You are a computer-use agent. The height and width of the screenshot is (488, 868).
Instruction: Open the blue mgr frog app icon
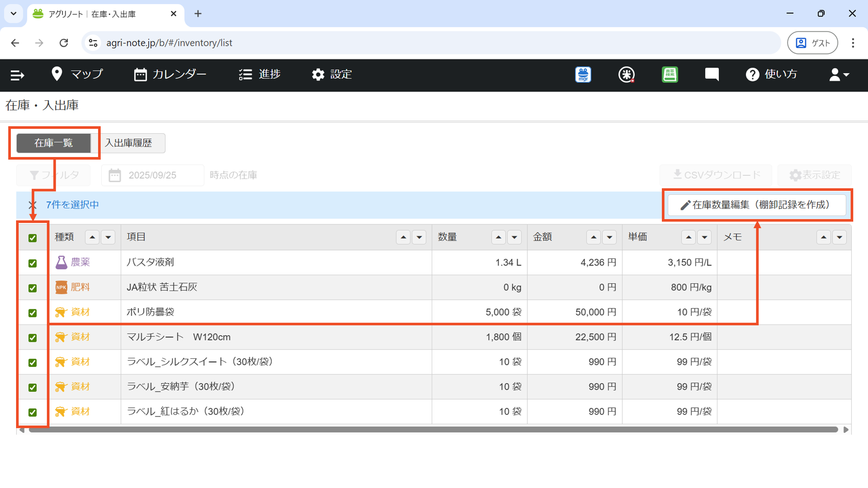[583, 75]
